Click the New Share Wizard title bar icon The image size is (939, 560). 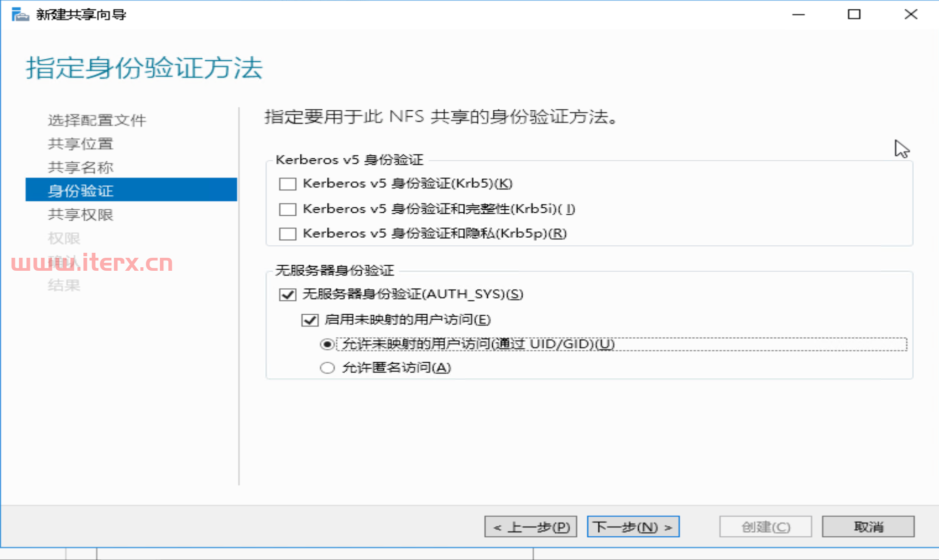coord(20,14)
